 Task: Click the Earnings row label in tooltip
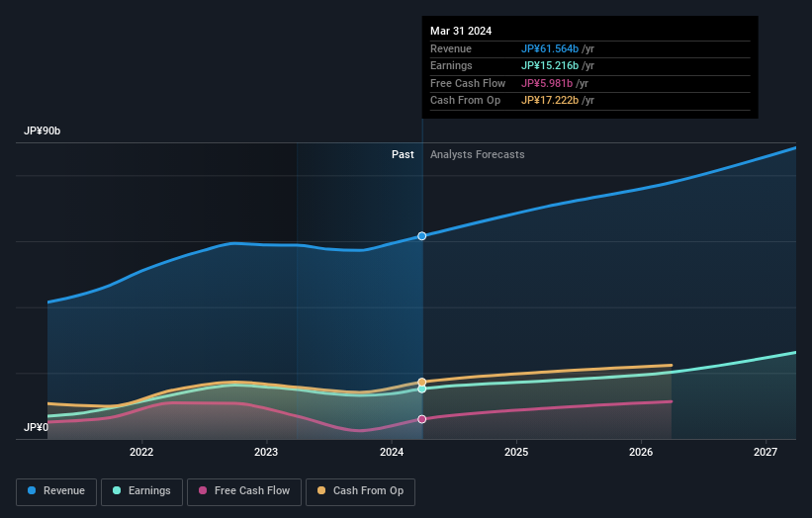click(451, 65)
